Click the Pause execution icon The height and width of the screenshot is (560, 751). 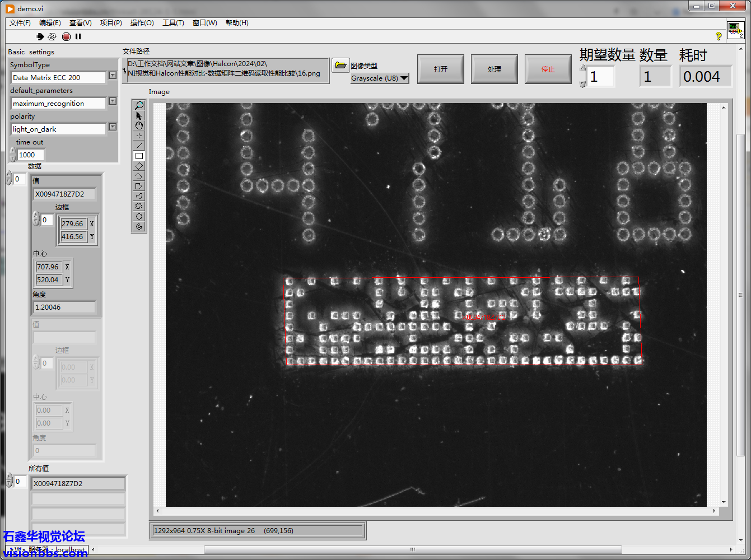click(78, 36)
